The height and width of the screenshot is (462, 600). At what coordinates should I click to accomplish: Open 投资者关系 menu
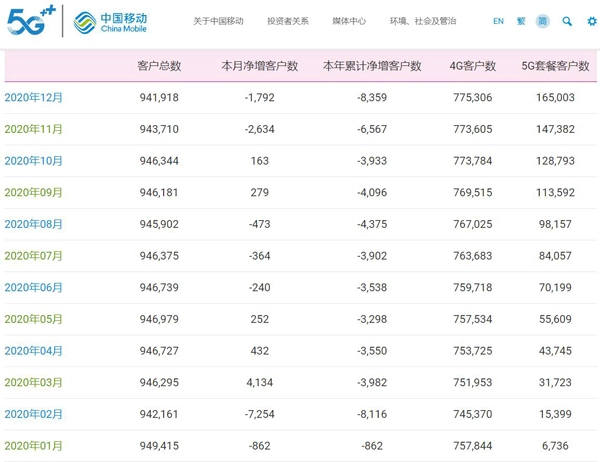tap(288, 21)
